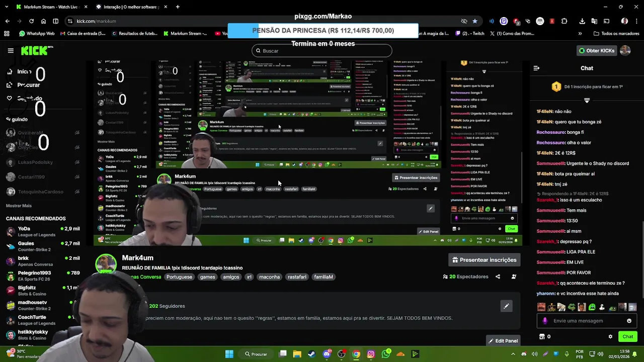Image resolution: width=644 pixels, height=362 pixels.
Task: Select the sunglasses Pepe frog emote
Action: coord(572,307)
